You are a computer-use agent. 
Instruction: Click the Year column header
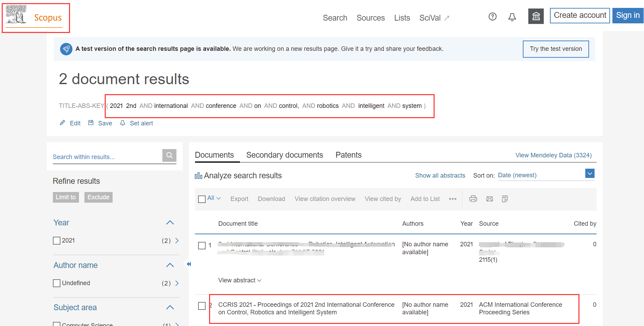pos(467,224)
